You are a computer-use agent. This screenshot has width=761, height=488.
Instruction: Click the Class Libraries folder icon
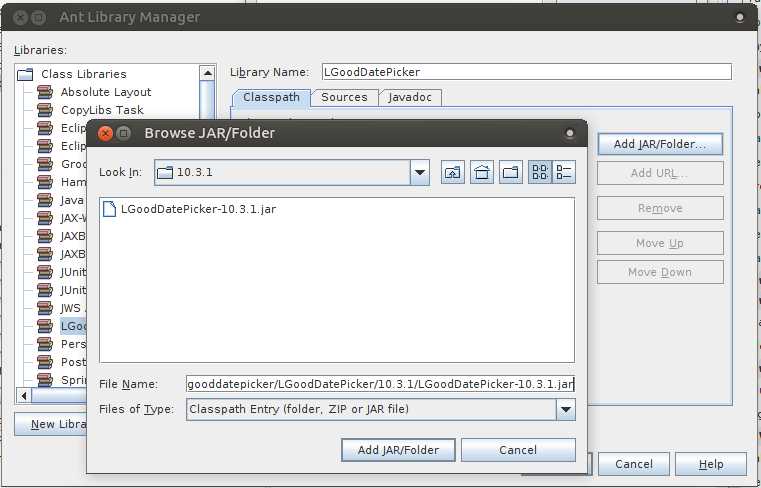(25, 74)
